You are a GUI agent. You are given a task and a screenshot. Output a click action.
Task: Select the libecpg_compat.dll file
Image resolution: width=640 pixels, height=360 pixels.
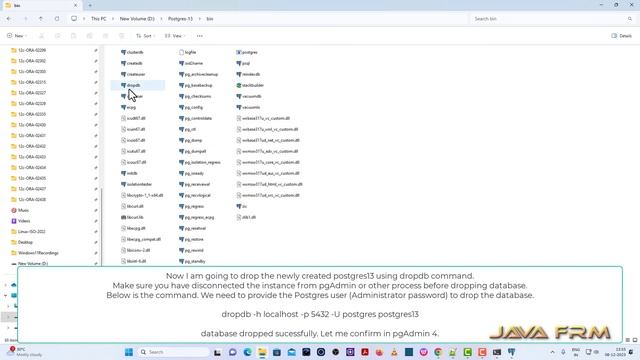click(141, 239)
